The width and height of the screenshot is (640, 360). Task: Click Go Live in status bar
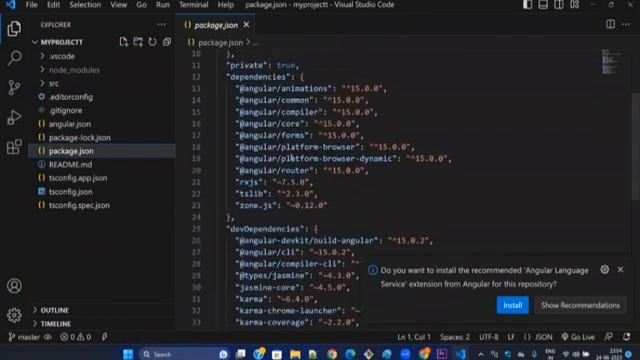click(578, 337)
